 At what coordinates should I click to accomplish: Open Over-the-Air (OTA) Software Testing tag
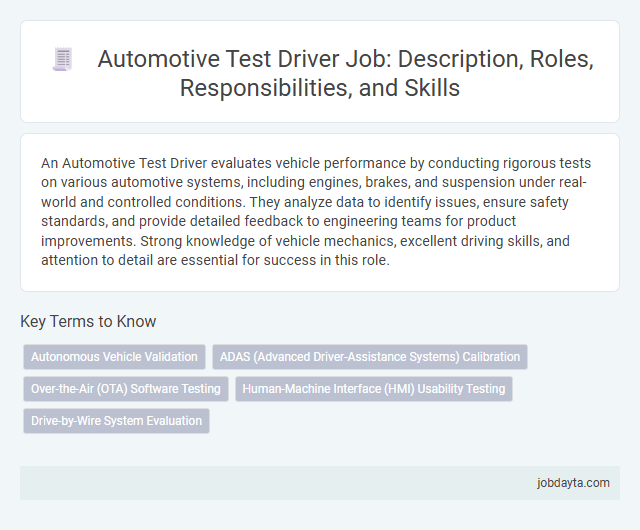click(x=126, y=389)
